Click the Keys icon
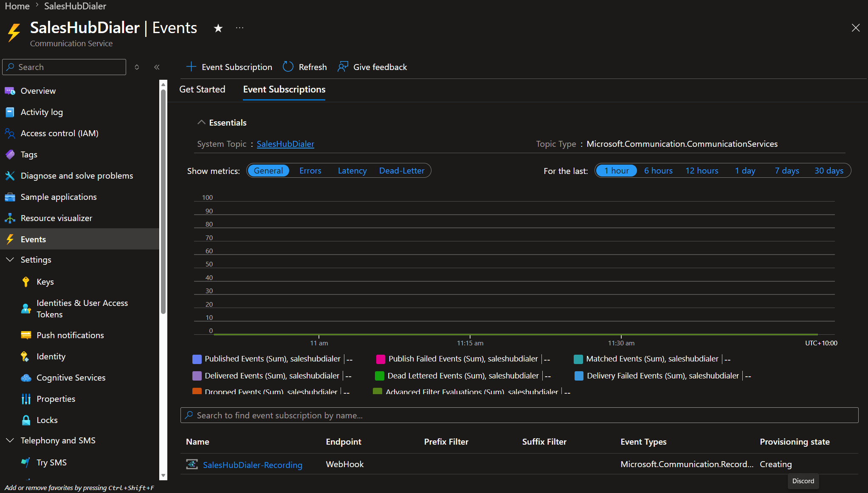Image resolution: width=868 pixels, height=493 pixels. coord(26,282)
